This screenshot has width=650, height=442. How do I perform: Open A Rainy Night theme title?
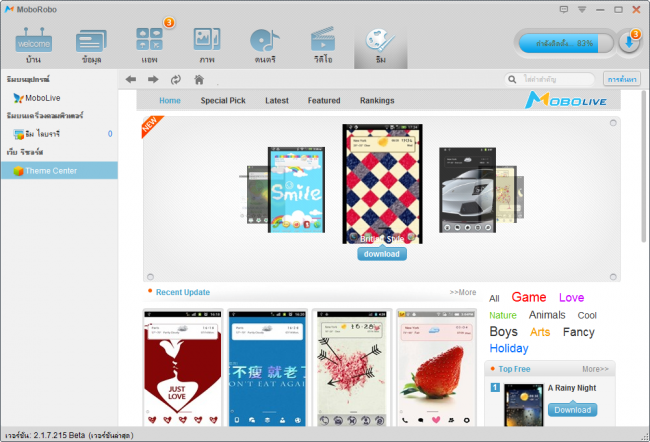572,388
